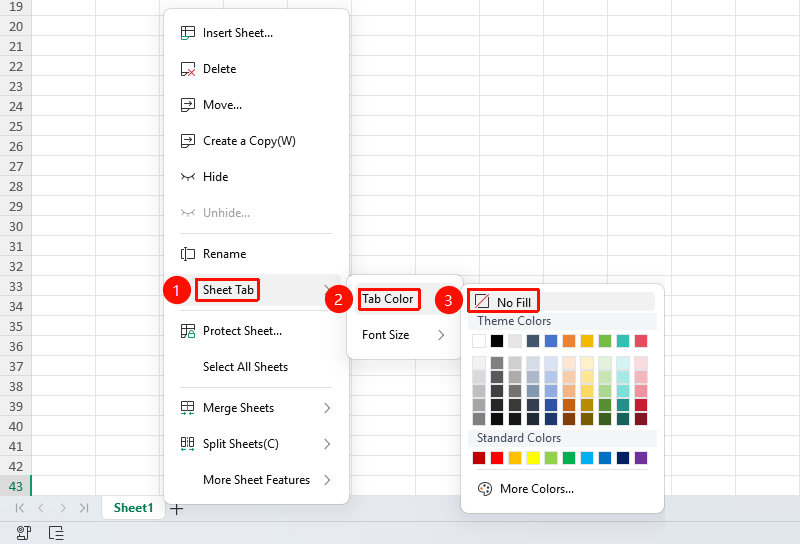Expand More Sheet Features submenu arrow

(327, 480)
